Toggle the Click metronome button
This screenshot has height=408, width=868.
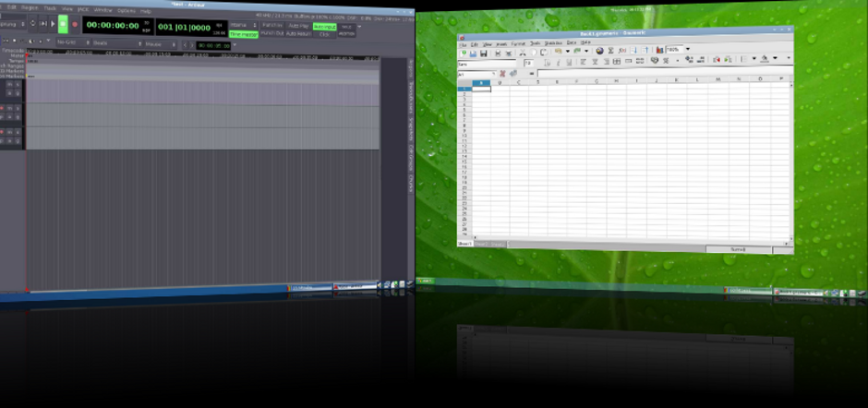pyautogui.click(x=324, y=34)
